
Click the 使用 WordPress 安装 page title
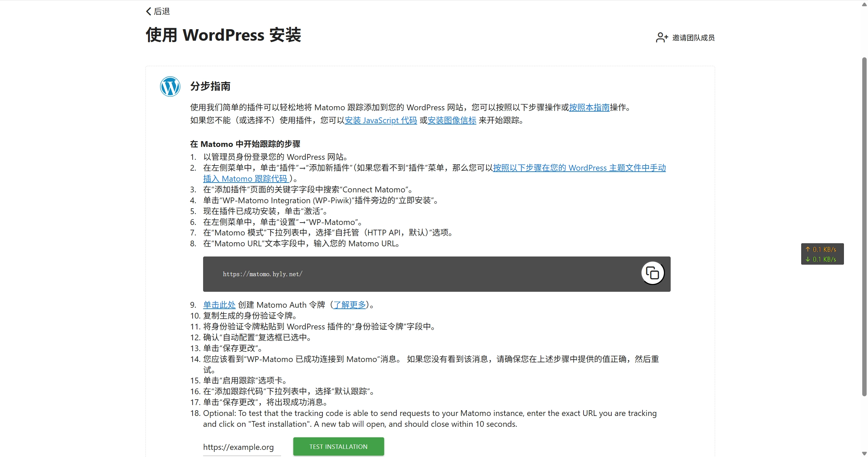pos(223,35)
